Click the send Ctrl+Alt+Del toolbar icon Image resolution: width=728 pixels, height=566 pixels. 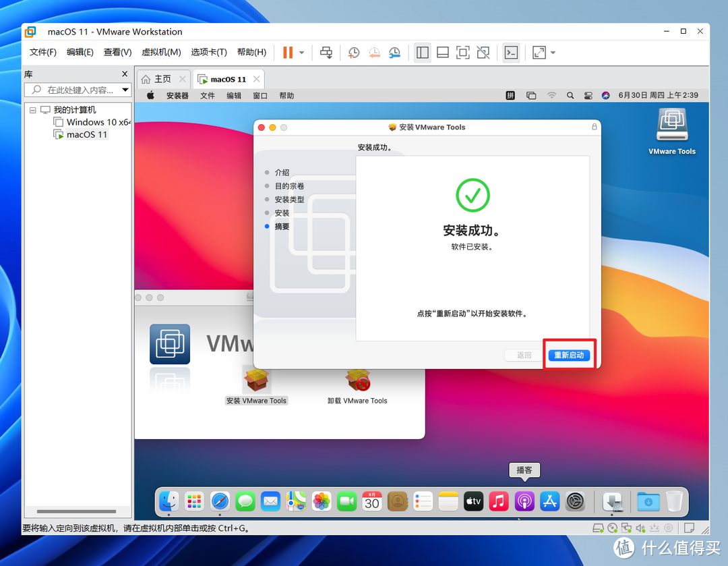(326, 53)
